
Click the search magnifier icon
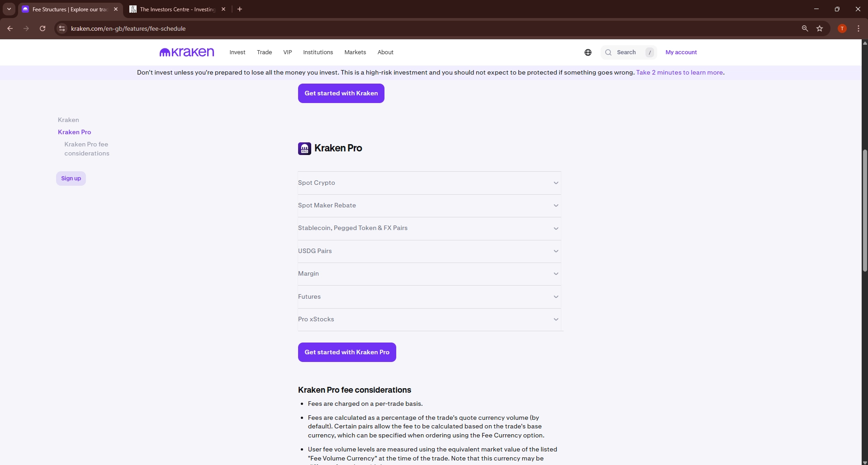click(608, 52)
